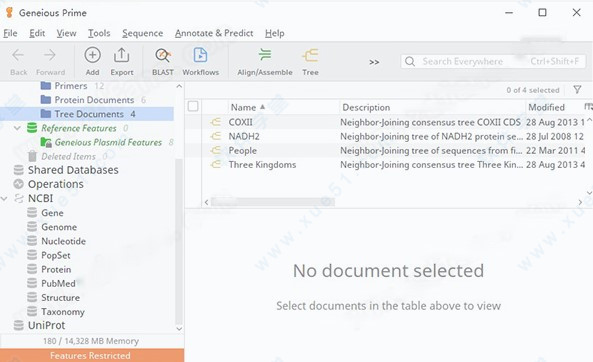Viewport: 593px width, 362px height.
Task: Click the Align/Assemble tool icon
Action: pos(265,55)
